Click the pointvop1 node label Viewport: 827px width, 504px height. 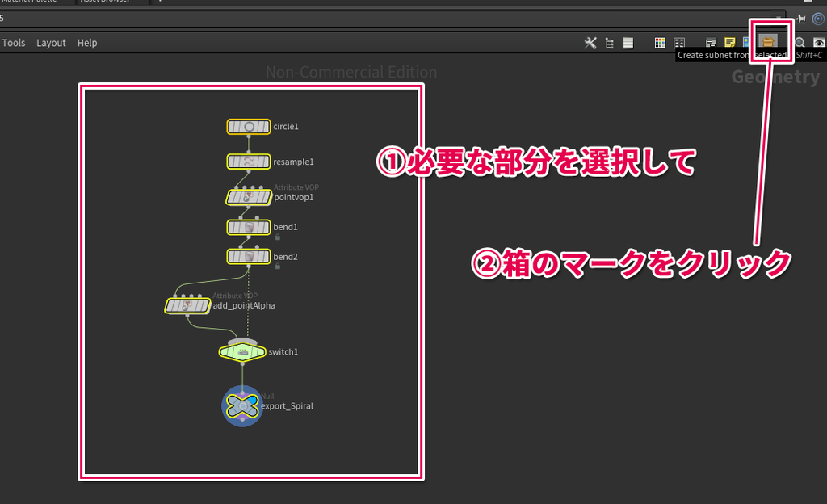[294, 197]
